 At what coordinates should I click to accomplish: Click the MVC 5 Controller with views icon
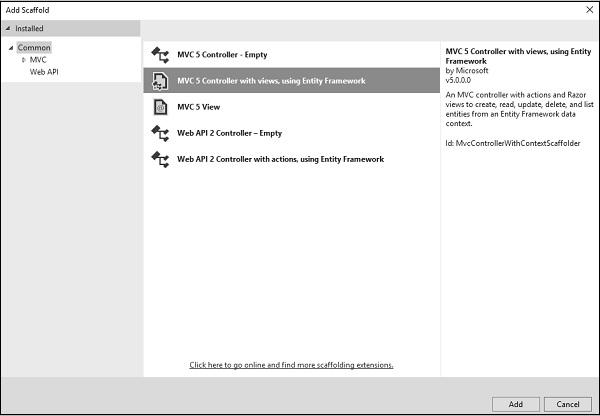pyautogui.click(x=160, y=80)
